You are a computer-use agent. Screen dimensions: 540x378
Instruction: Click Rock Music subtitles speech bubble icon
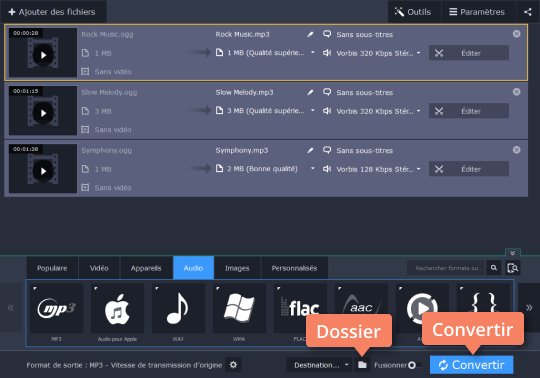coord(327,34)
